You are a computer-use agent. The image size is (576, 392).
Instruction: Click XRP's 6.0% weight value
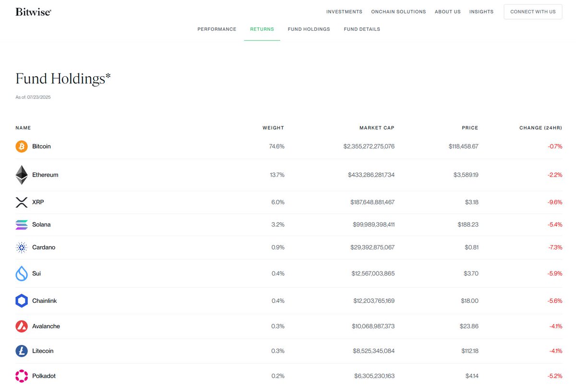[278, 202]
